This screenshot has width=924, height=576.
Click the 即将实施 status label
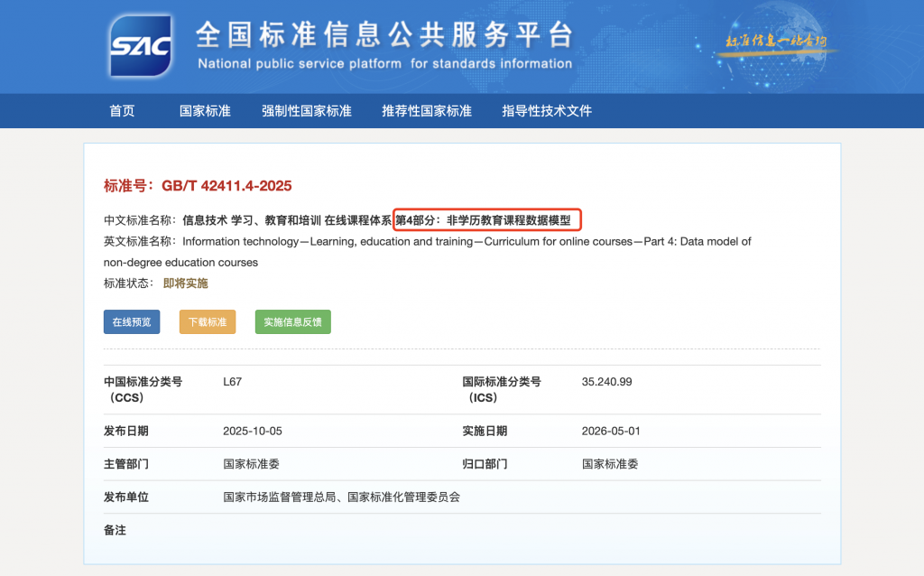(x=185, y=283)
